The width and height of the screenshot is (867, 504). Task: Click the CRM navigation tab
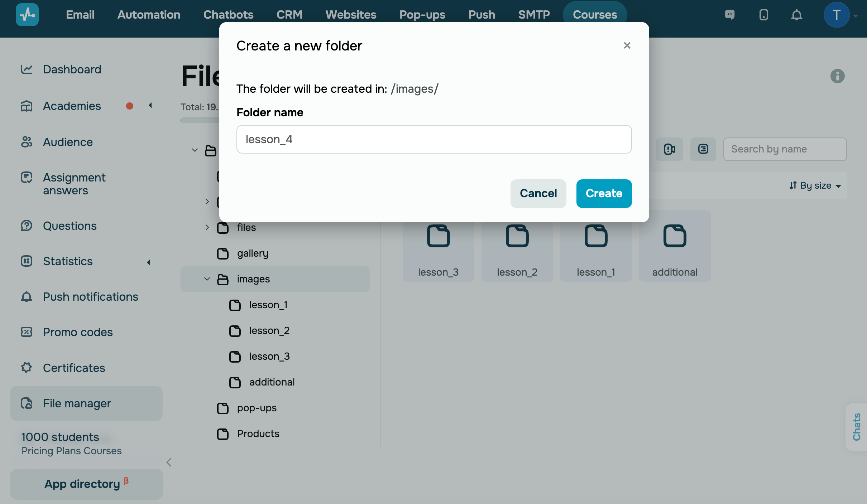pyautogui.click(x=289, y=15)
